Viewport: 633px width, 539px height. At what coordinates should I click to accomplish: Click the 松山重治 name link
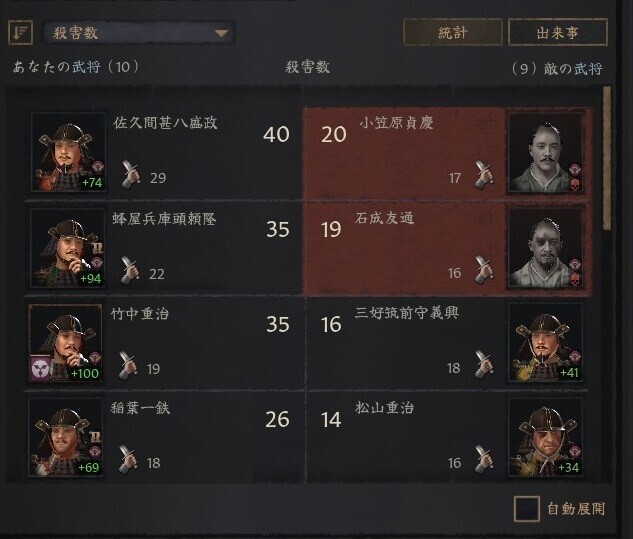[384, 408]
